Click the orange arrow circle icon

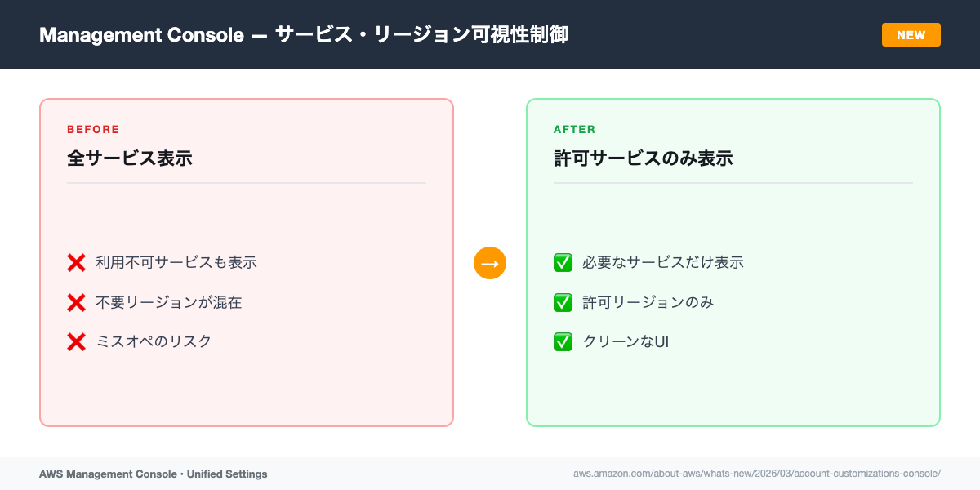[x=490, y=263]
